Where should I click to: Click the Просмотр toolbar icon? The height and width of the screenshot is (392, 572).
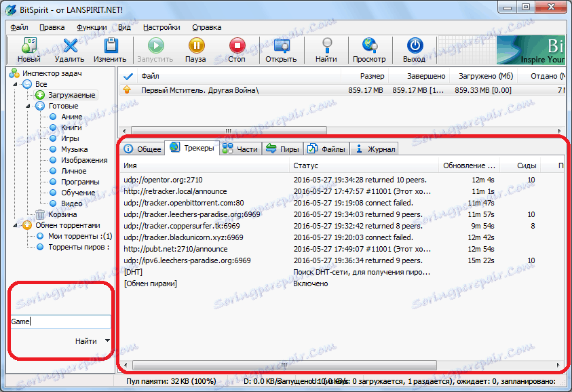[x=370, y=45]
